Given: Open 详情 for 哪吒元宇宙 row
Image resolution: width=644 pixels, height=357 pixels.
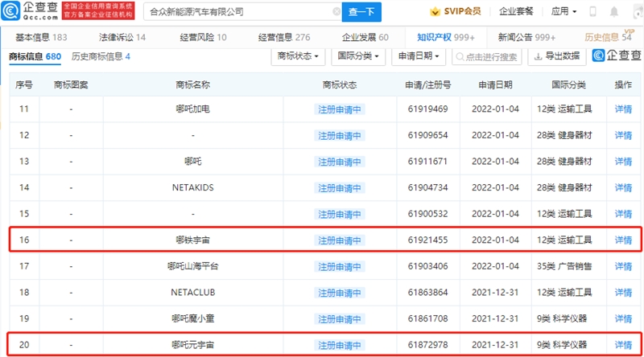Looking at the screenshot, I should coord(623,345).
